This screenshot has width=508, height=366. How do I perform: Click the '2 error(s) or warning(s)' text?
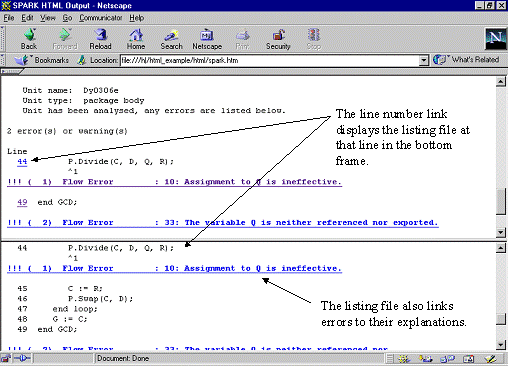[x=67, y=131]
